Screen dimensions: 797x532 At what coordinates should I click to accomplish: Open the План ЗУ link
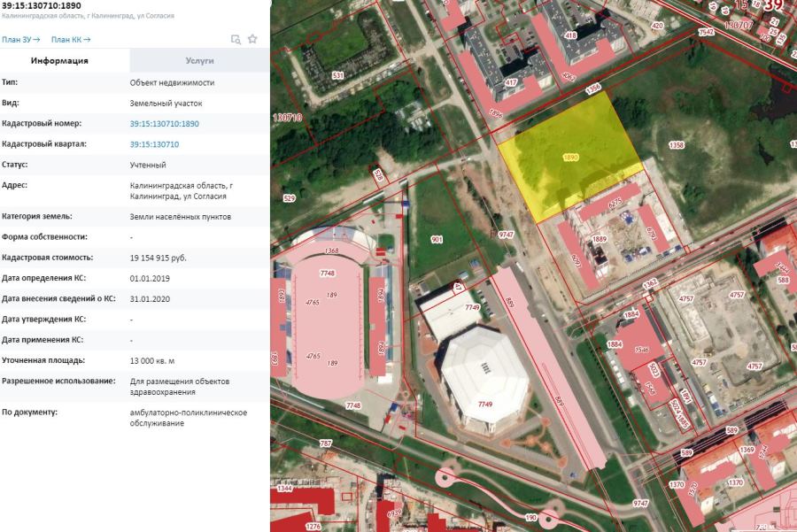pyautogui.click(x=20, y=40)
